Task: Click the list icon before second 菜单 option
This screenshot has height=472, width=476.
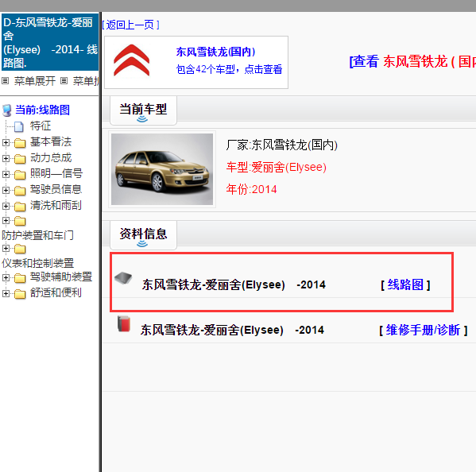Action: [64, 81]
